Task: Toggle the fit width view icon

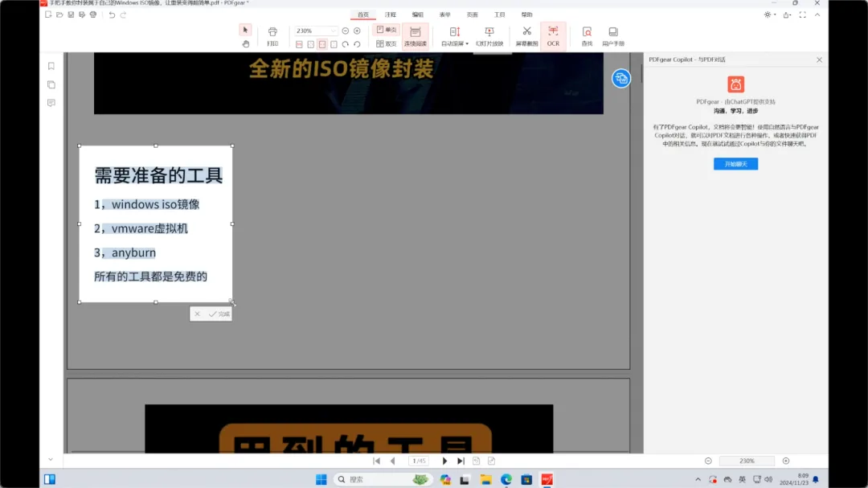Action: 322,44
